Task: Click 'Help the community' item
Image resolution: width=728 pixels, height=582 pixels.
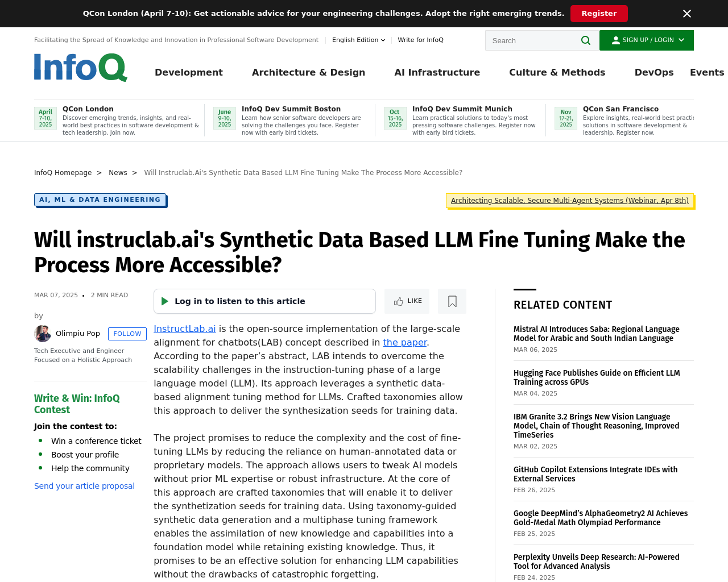Action: [90, 468]
